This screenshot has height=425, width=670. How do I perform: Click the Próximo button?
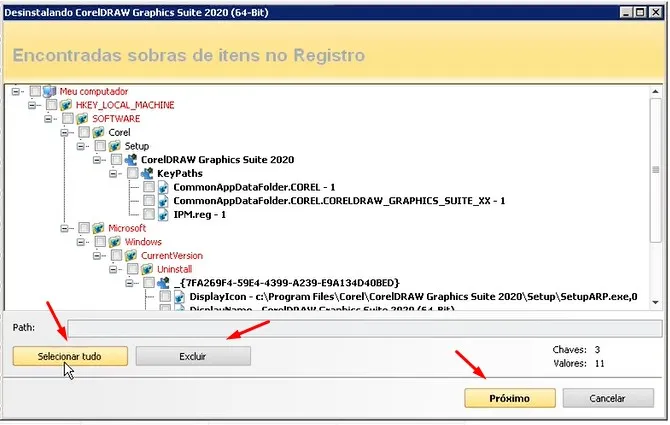click(x=509, y=398)
